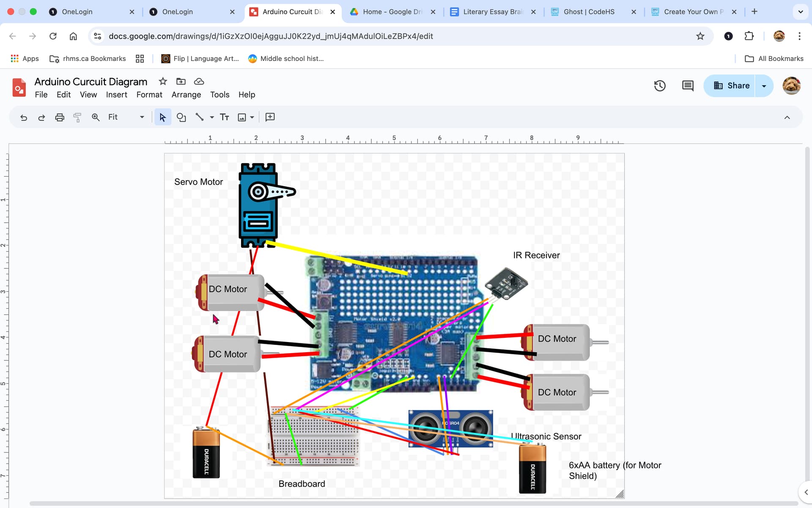Switch to the Ghost | CodeHS tab
Screen dimensions: 812x508
[x=589, y=11]
